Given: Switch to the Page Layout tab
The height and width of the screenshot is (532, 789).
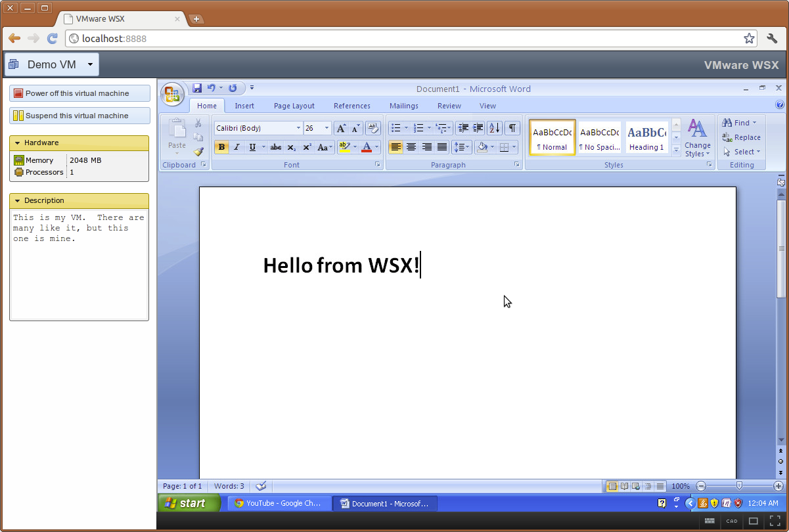Looking at the screenshot, I should coord(294,106).
